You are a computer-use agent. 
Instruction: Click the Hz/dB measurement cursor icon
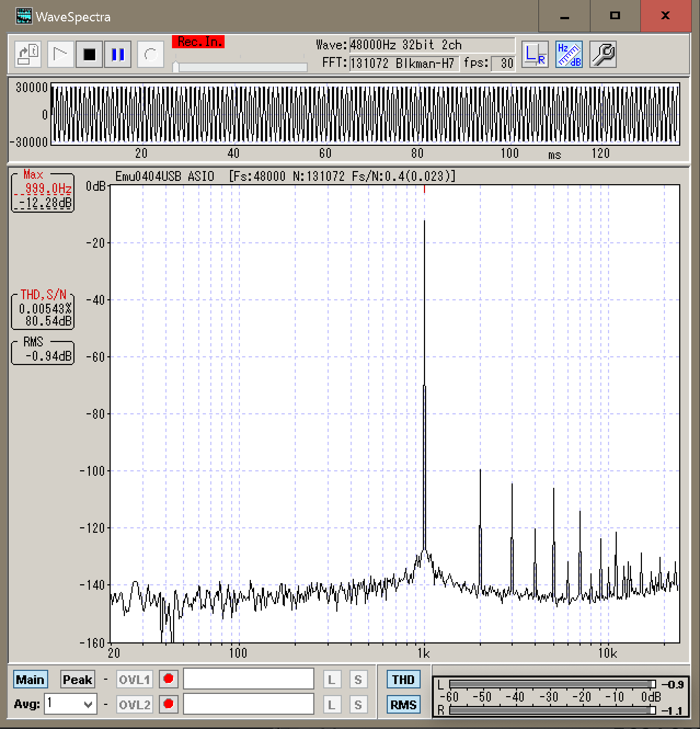(569, 54)
